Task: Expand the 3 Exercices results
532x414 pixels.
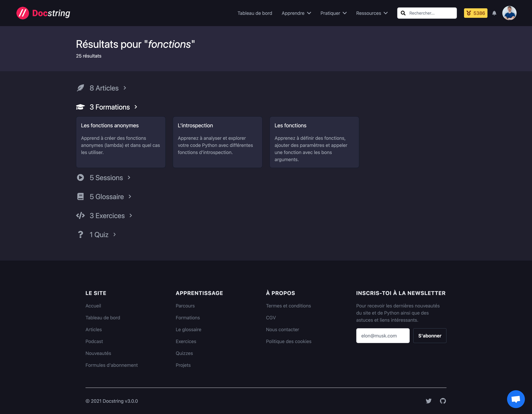Action: pos(107,215)
